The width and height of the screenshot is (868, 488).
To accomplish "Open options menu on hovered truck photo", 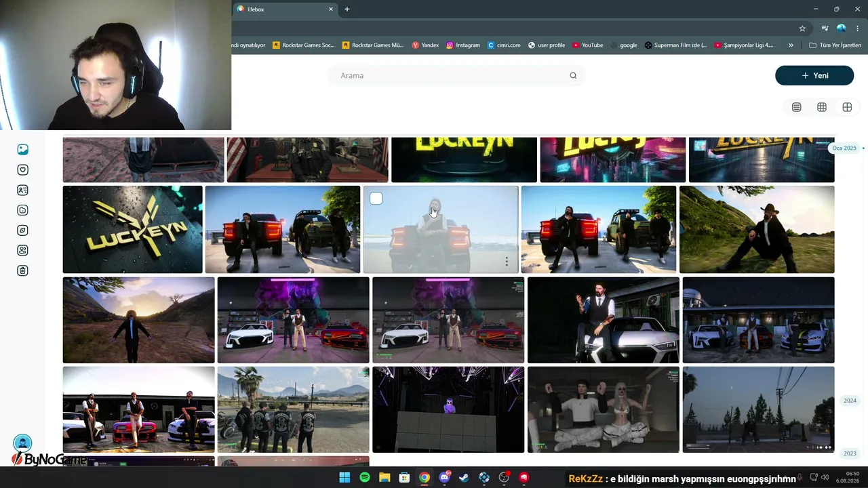I will [507, 262].
